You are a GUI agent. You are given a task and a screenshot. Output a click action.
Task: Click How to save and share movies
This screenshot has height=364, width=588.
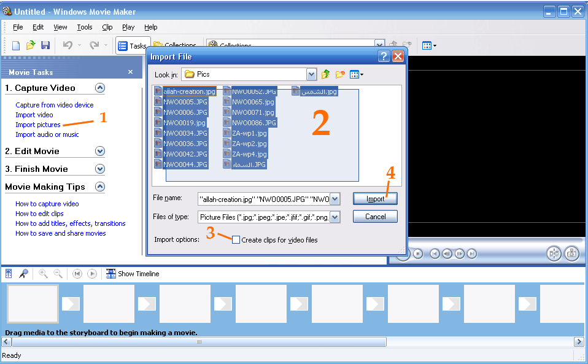[x=60, y=233]
